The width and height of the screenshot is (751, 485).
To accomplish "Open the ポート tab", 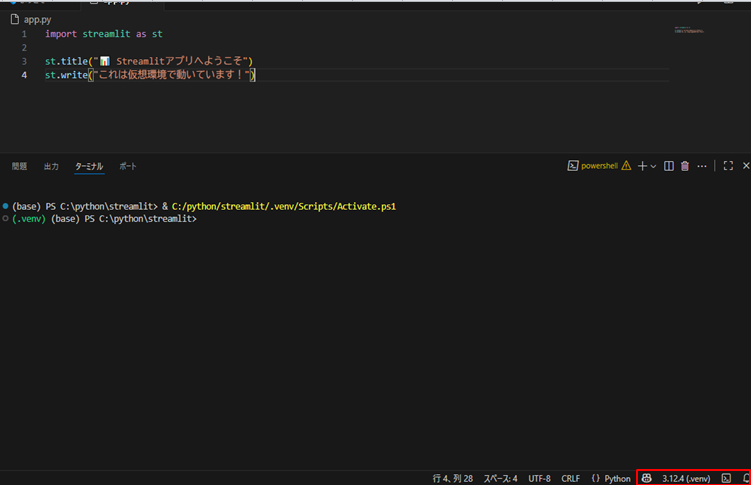I will (x=128, y=167).
